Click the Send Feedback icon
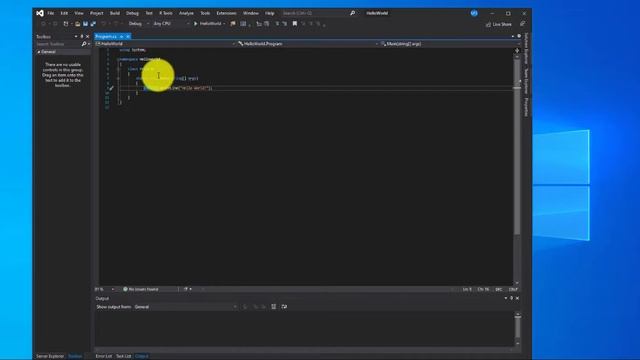 point(522,24)
